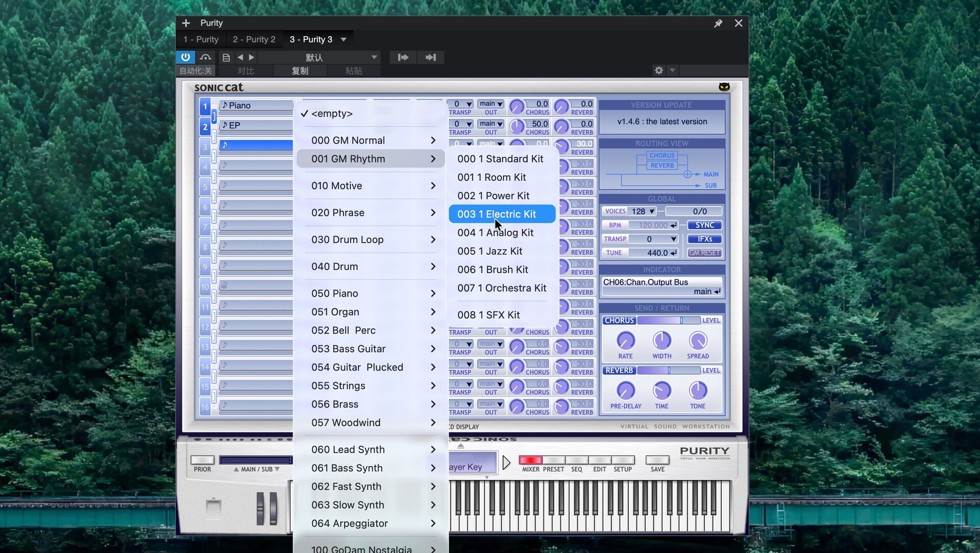Image resolution: width=980 pixels, height=553 pixels.
Task: Switch to the 1 - Purity tab
Action: pos(201,39)
